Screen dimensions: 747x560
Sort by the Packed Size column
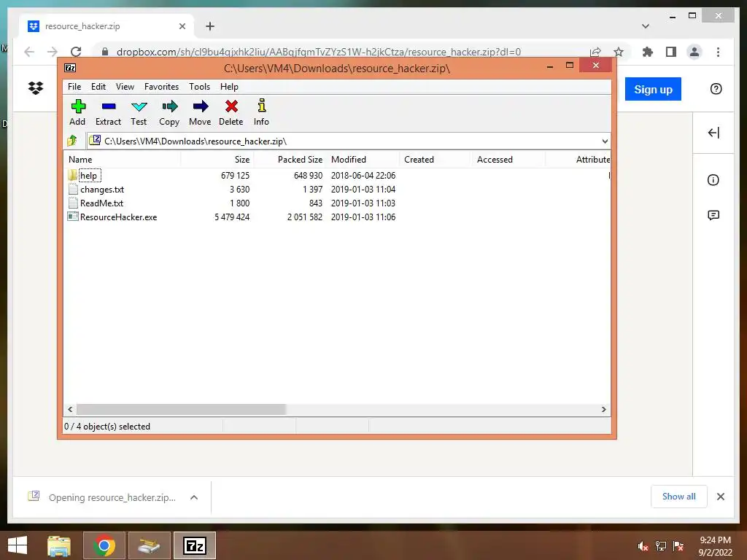point(290,160)
